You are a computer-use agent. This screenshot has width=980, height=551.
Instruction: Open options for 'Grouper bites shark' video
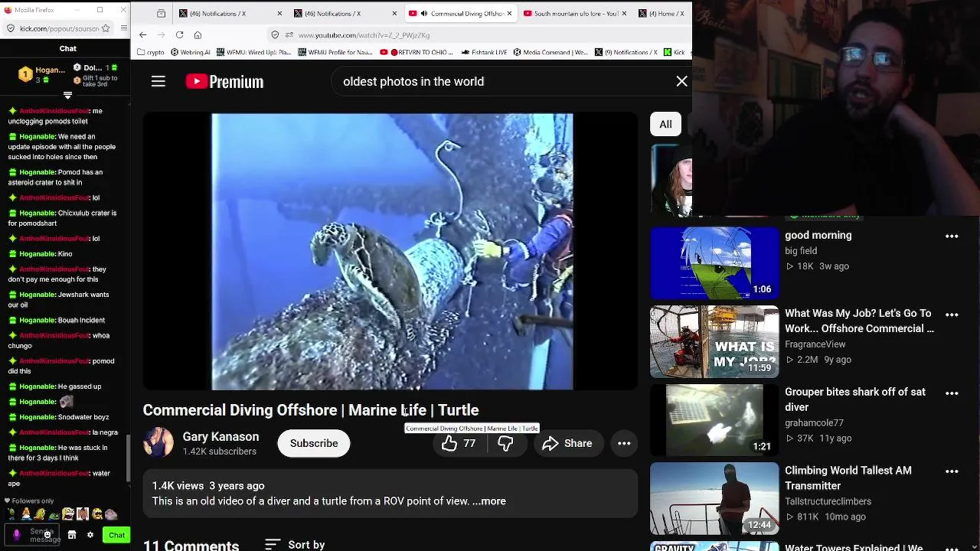tap(952, 393)
